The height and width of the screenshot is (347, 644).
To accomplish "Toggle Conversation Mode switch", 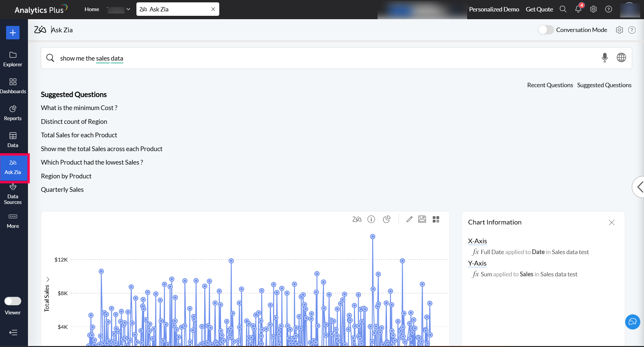I will click(546, 30).
